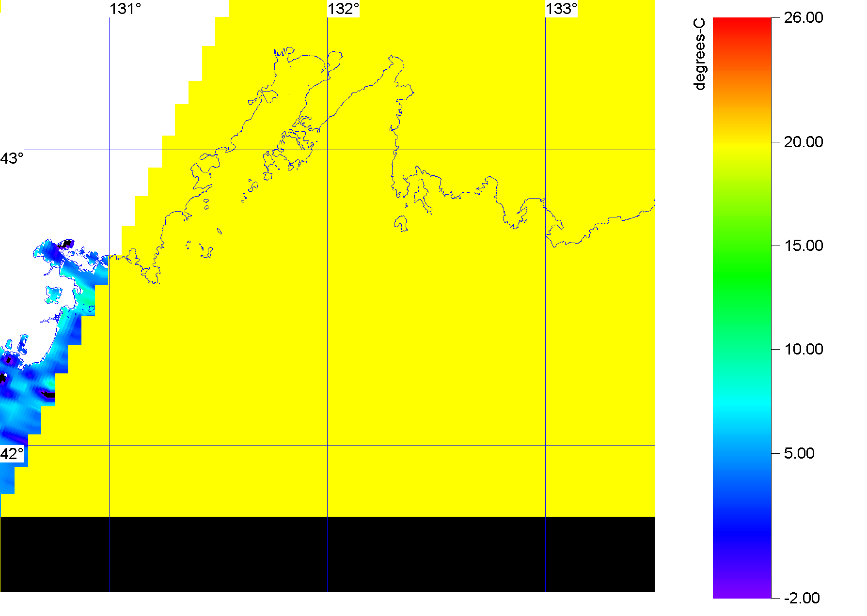Click the 42° latitude label
867x616 pixels.
coord(12,454)
